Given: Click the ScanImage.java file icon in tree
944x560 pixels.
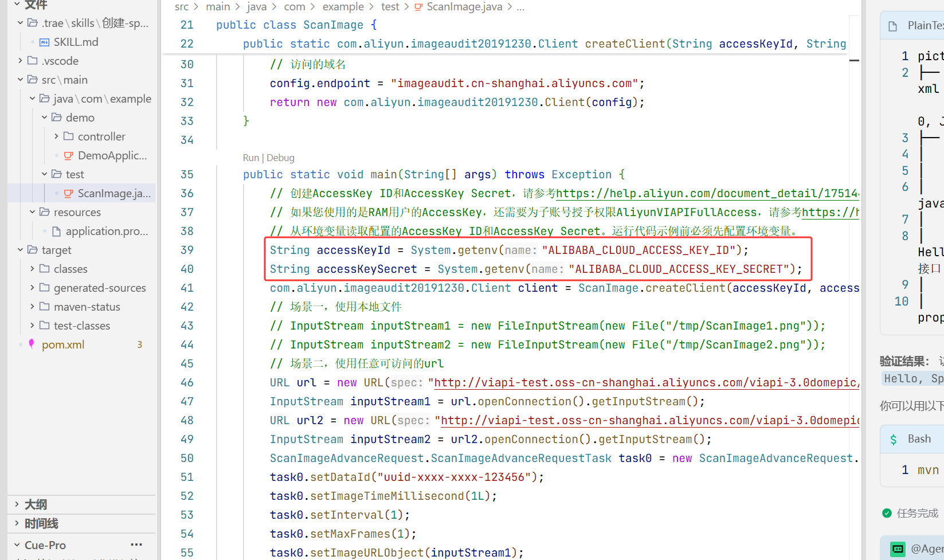Looking at the screenshot, I should 68,193.
